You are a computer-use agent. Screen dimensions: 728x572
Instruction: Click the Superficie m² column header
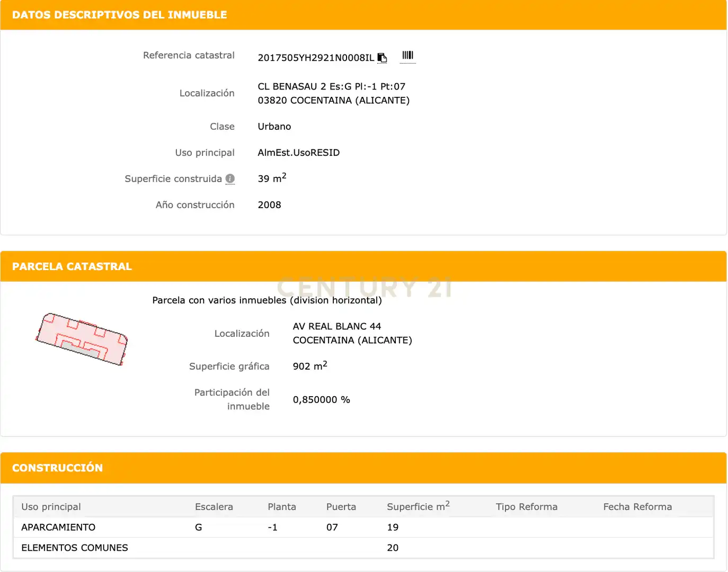coord(418,506)
